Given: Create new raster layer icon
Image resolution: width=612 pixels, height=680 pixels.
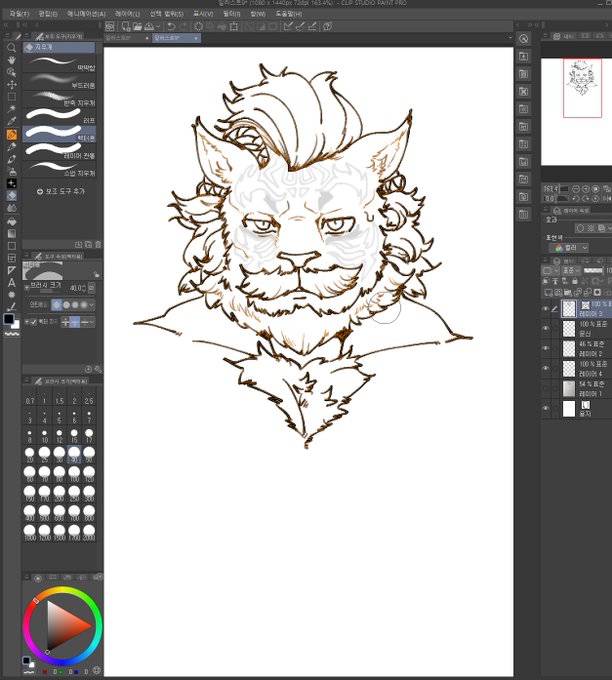Looking at the screenshot, I should point(548,292).
